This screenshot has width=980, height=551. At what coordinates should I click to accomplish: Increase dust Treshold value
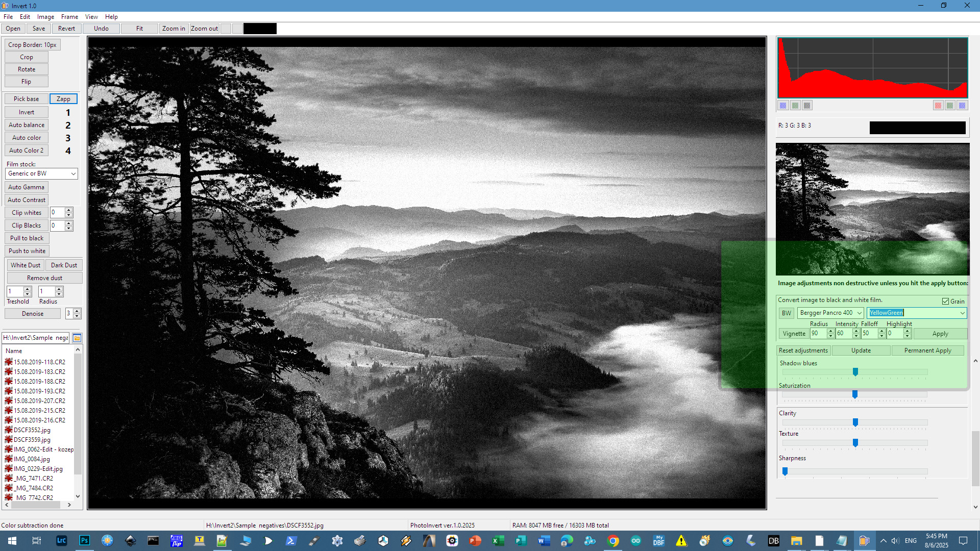28,289
